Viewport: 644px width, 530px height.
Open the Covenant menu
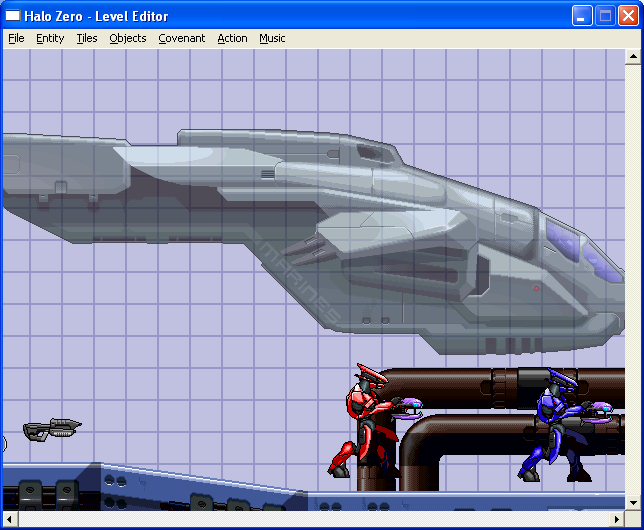click(182, 38)
